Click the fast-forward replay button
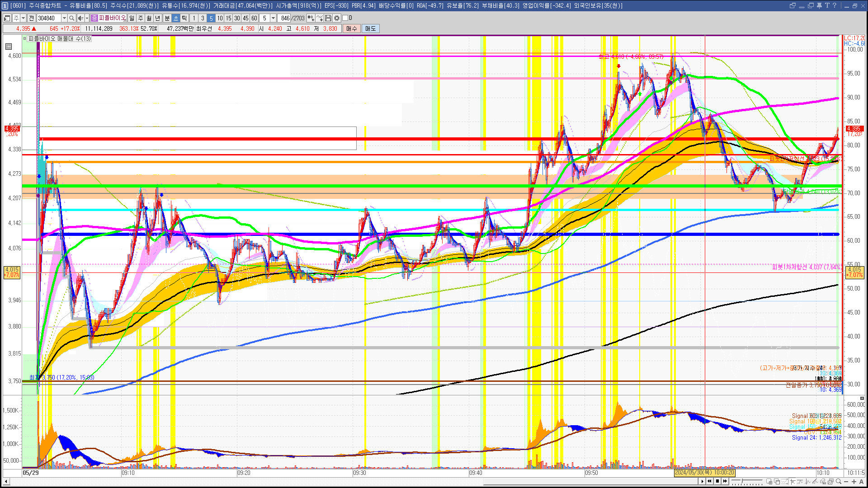Image resolution: width=868 pixels, height=488 pixels. point(725,481)
